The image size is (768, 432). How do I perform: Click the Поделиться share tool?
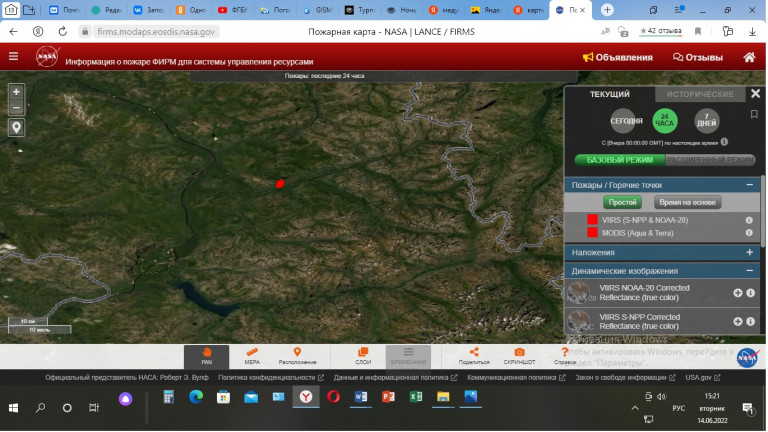[x=474, y=357]
